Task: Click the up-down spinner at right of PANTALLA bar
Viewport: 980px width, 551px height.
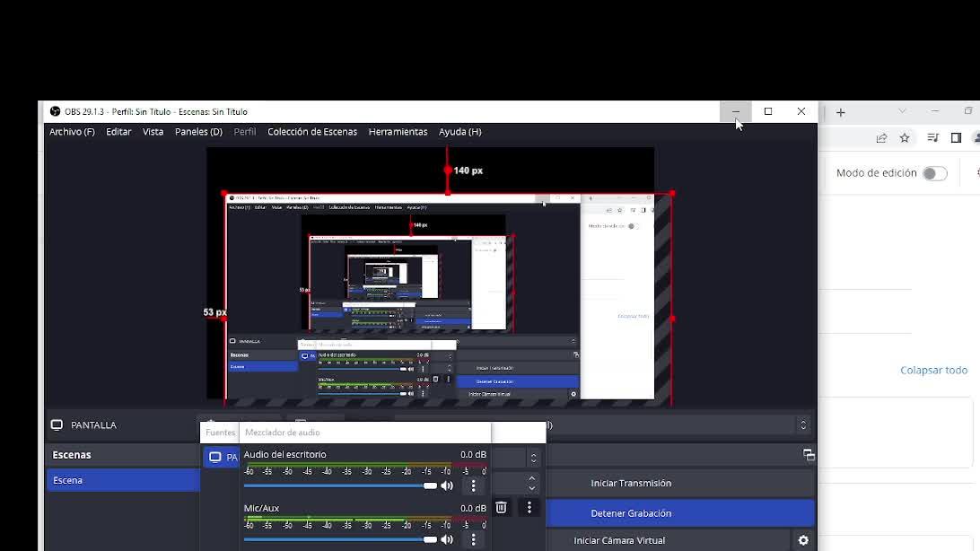Action: click(803, 424)
